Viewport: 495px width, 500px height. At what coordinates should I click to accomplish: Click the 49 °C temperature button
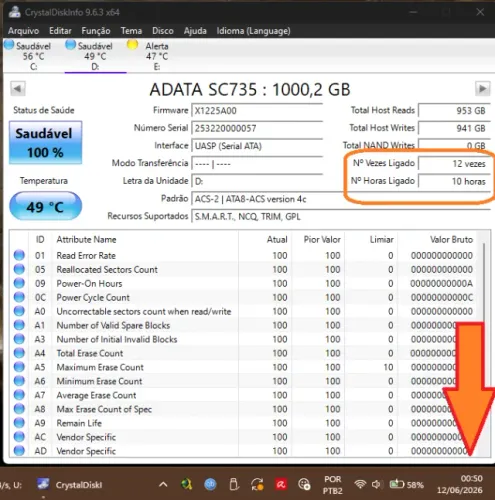(x=45, y=207)
